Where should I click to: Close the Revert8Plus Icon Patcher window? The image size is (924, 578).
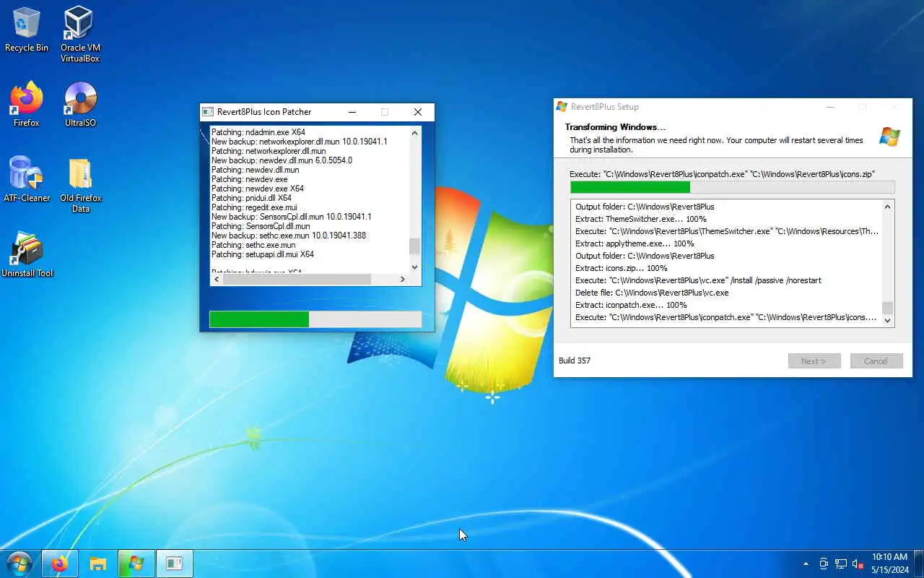click(x=417, y=112)
